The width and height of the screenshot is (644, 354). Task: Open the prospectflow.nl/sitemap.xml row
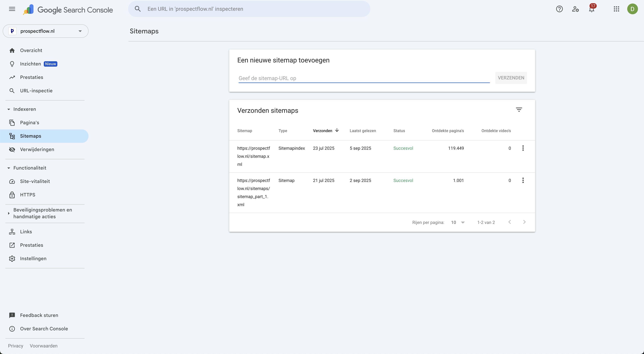point(382,156)
